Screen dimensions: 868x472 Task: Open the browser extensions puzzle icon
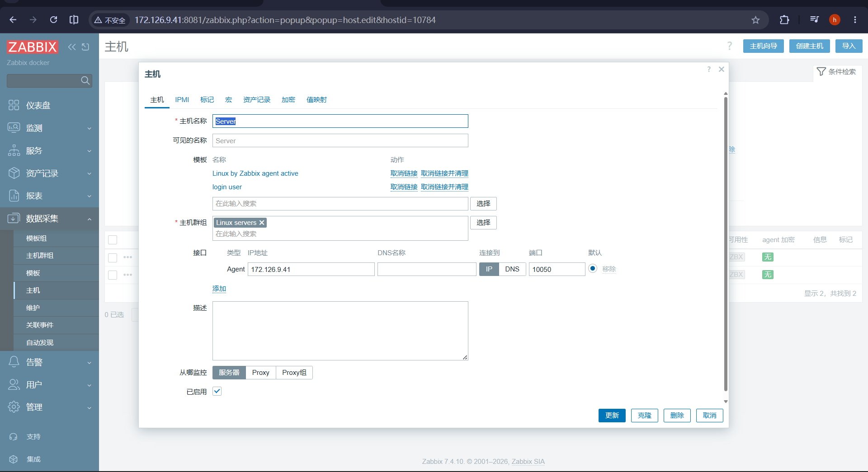pyautogui.click(x=784, y=20)
